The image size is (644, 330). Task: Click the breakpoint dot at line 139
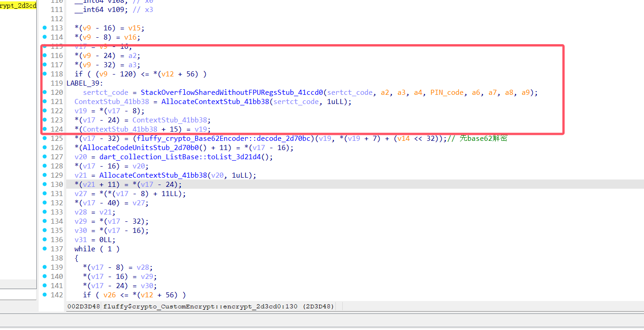(x=44, y=267)
